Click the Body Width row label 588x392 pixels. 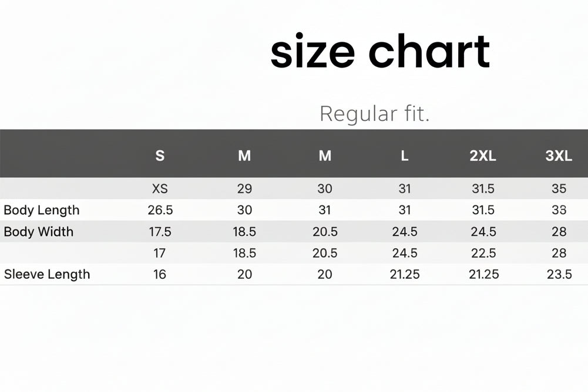(39, 232)
